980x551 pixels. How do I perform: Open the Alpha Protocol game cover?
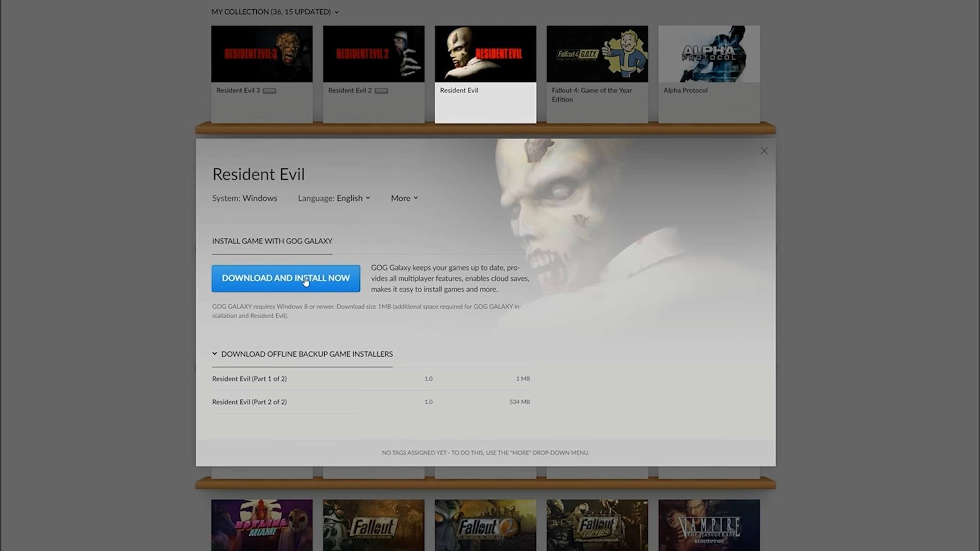tap(709, 54)
